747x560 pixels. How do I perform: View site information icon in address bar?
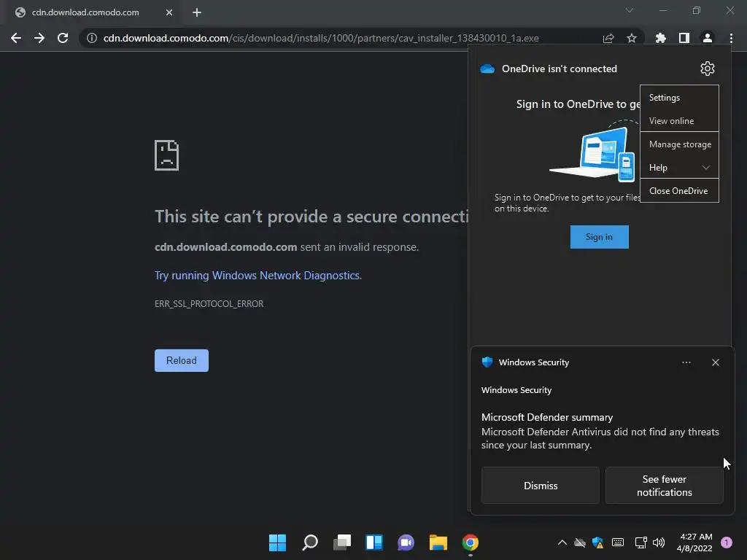point(92,38)
